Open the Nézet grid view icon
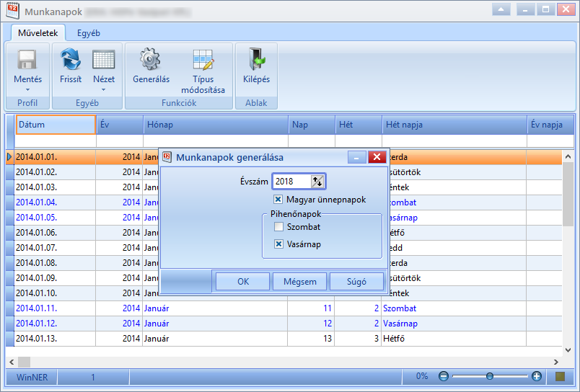This screenshot has height=392, width=580. (104, 60)
